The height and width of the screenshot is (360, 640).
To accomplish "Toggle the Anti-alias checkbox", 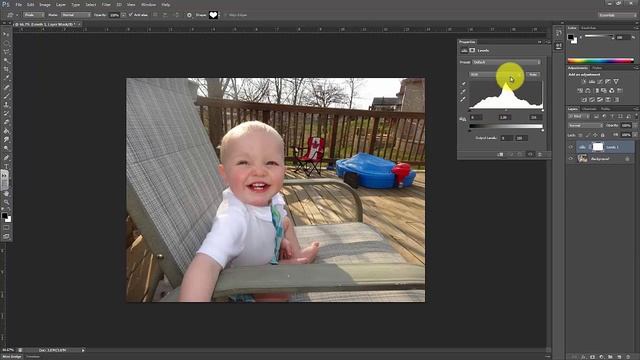I will point(131,15).
